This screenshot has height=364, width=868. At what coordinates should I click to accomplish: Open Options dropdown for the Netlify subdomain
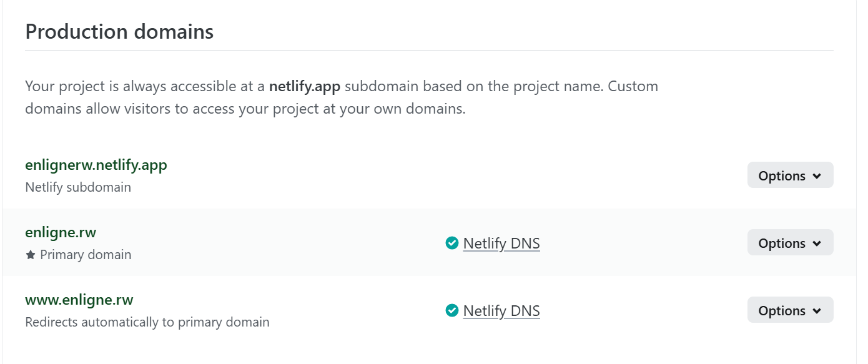(790, 175)
